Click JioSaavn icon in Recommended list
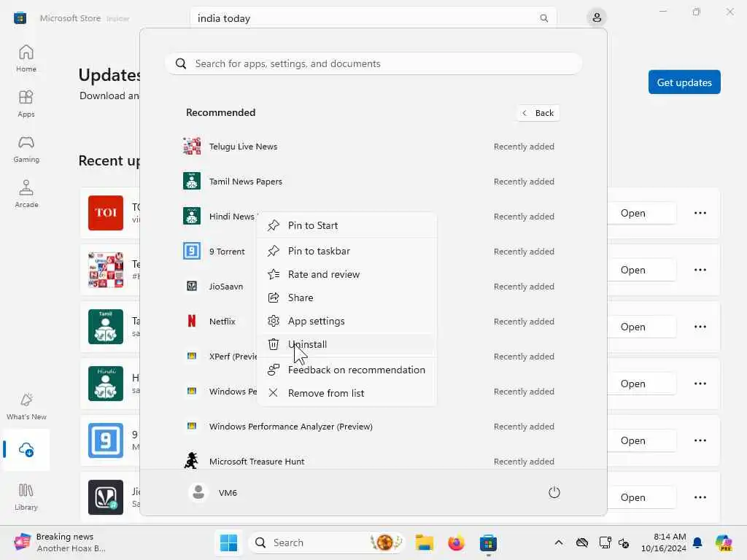 click(x=192, y=286)
